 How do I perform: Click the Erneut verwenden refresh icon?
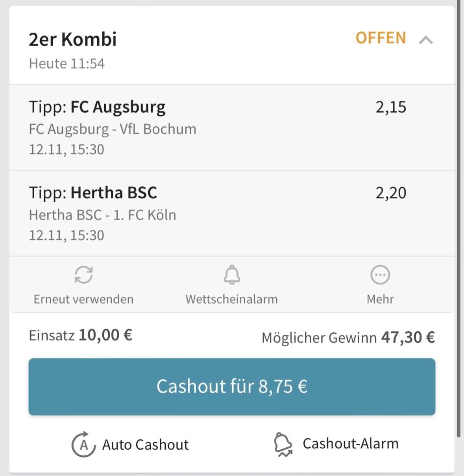[84, 275]
